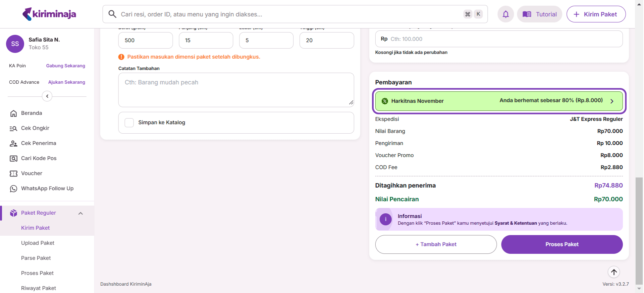Viewport: 644px width, 293px height.
Task: Open the Upload Paket submenu item
Action: (x=38, y=243)
